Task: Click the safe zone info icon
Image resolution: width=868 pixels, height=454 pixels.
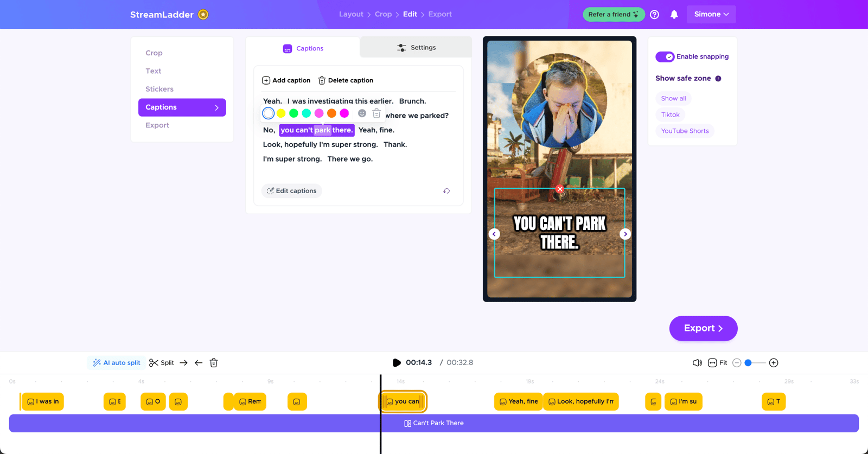Action: pyautogui.click(x=718, y=79)
